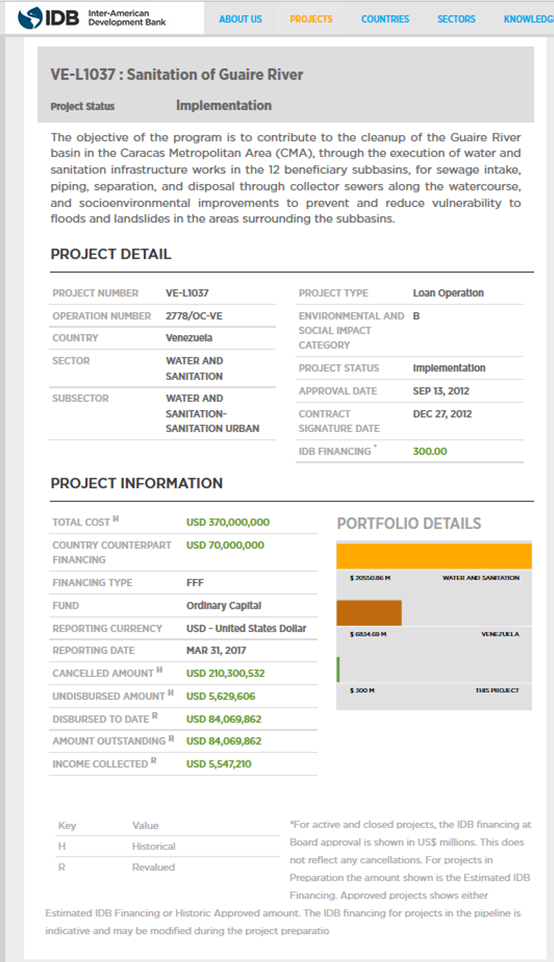Select the Sectors navigation item

(456, 19)
